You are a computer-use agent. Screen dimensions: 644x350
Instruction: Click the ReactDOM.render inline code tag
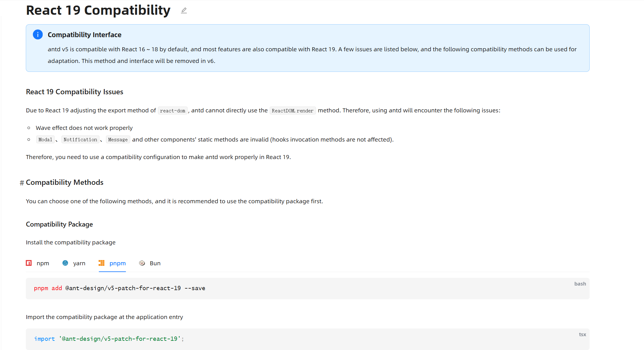(x=292, y=111)
